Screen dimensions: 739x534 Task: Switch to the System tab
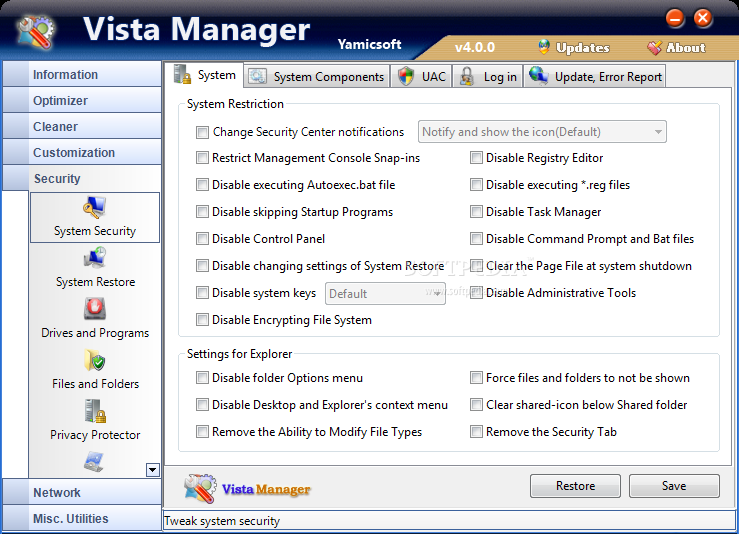click(204, 75)
